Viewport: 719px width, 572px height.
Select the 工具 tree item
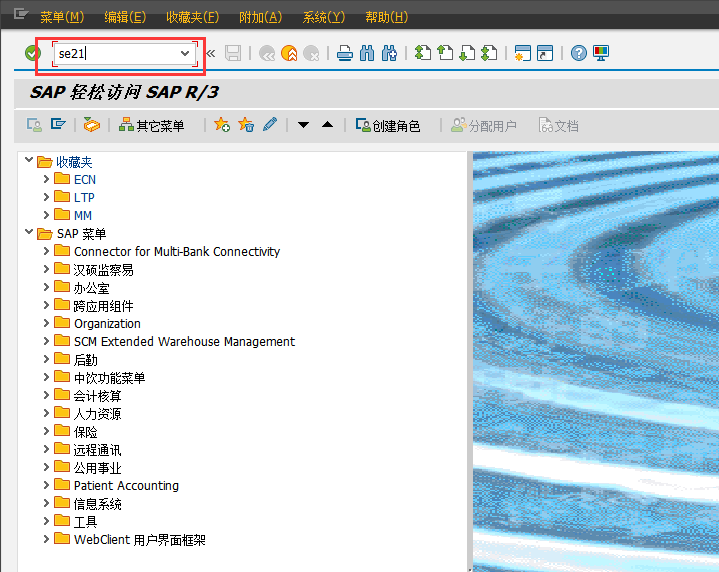tap(86, 522)
